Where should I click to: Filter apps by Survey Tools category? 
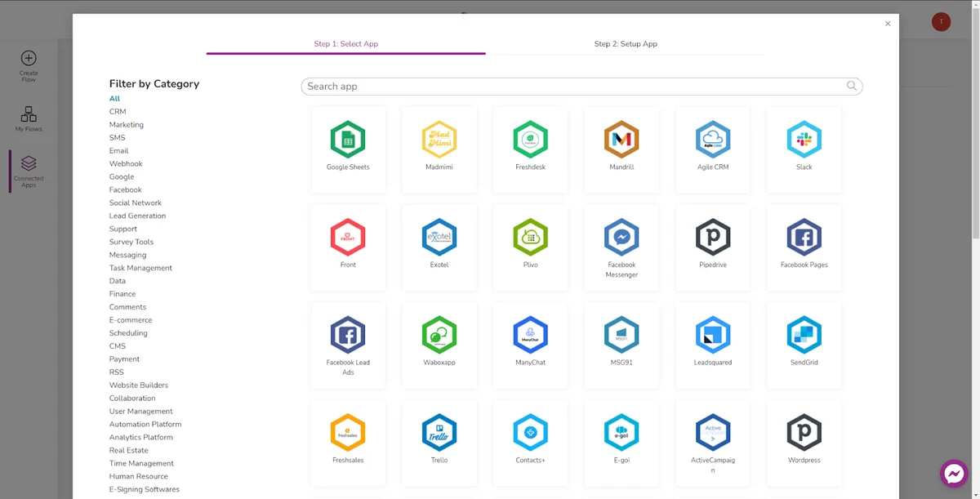(x=131, y=243)
